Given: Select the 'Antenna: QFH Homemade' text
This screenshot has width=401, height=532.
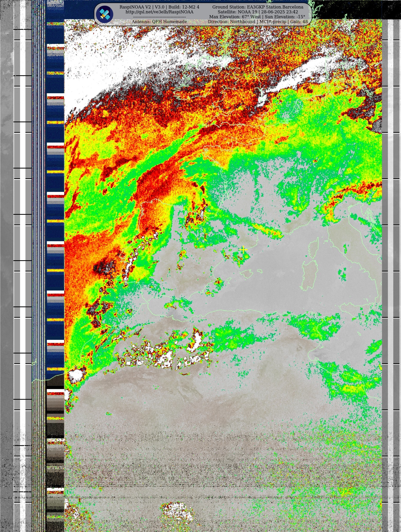Looking at the screenshot, I should pyautogui.click(x=159, y=22).
